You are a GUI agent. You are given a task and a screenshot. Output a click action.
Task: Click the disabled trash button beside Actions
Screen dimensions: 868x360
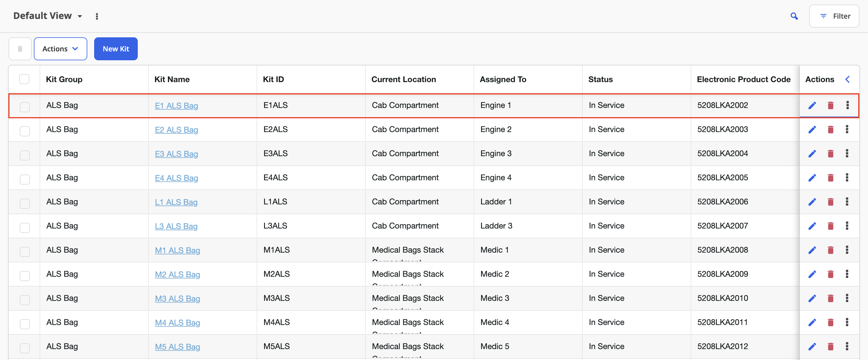tap(20, 49)
